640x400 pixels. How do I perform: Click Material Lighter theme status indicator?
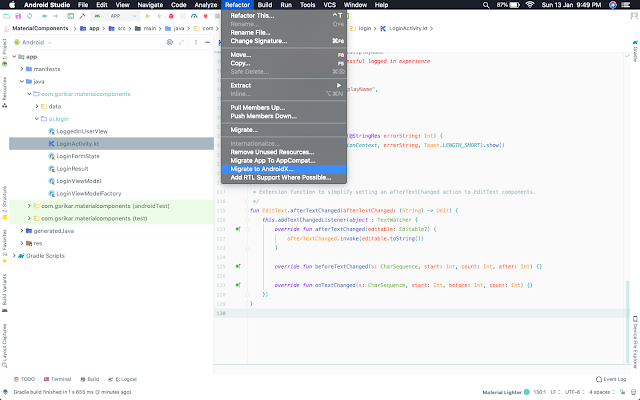[x=506, y=392]
